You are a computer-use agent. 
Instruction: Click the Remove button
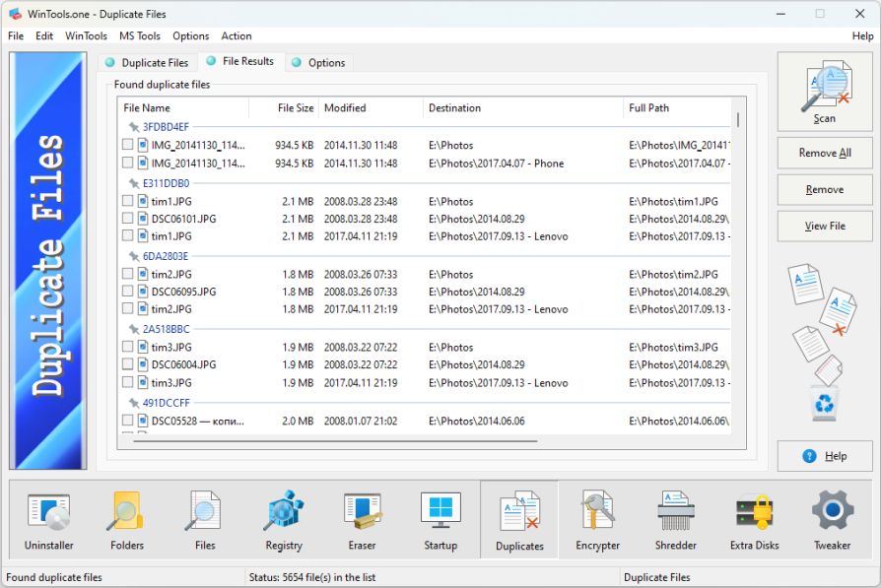click(x=825, y=189)
